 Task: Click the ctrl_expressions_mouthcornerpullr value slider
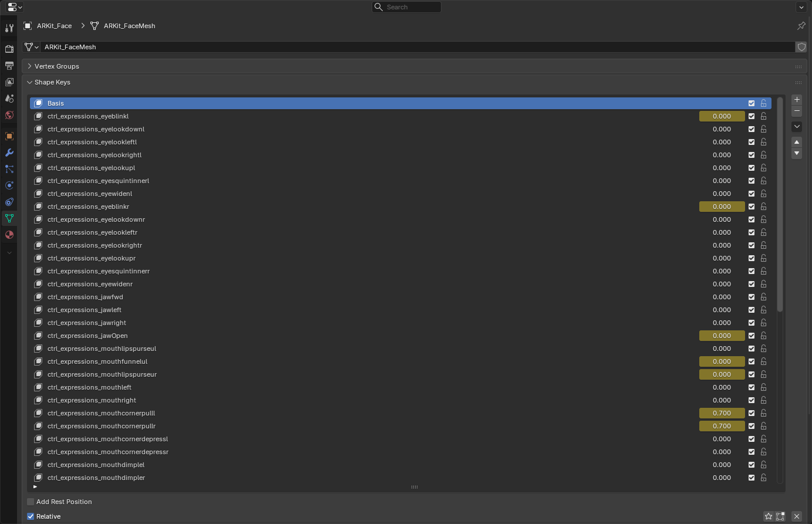click(722, 426)
